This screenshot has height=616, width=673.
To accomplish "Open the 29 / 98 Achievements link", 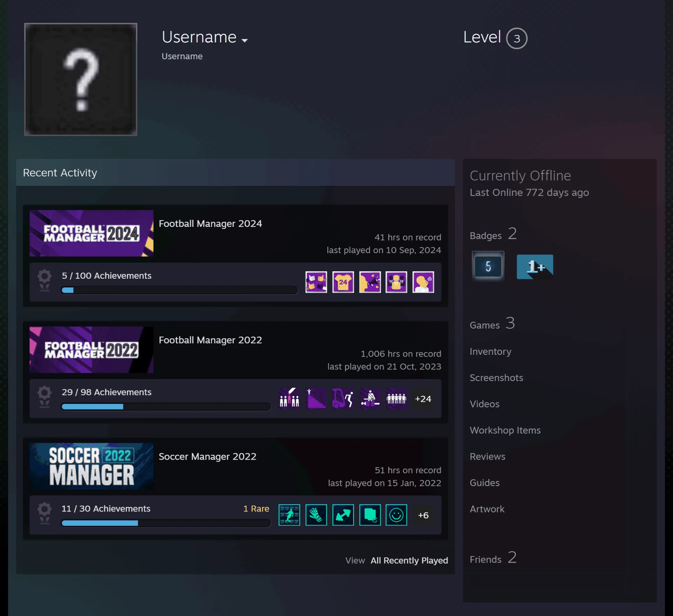I will point(107,392).
